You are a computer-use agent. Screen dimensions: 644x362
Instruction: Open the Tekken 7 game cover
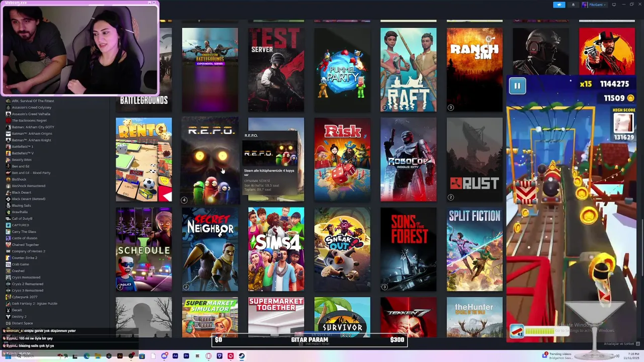pyautogui.click(x=409, y=317)
